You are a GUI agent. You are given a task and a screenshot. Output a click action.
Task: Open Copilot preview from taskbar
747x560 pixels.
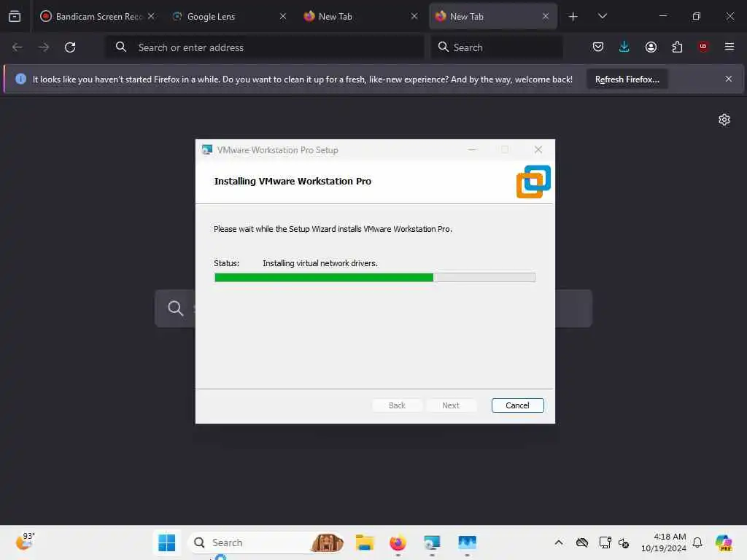tap(724, 542)
